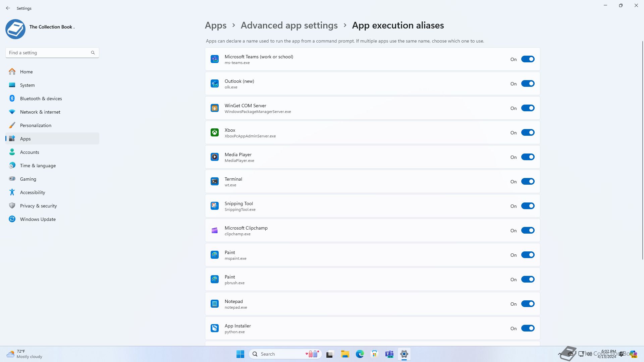Go back with the Settings back arrow

click(x=8, y=8)
